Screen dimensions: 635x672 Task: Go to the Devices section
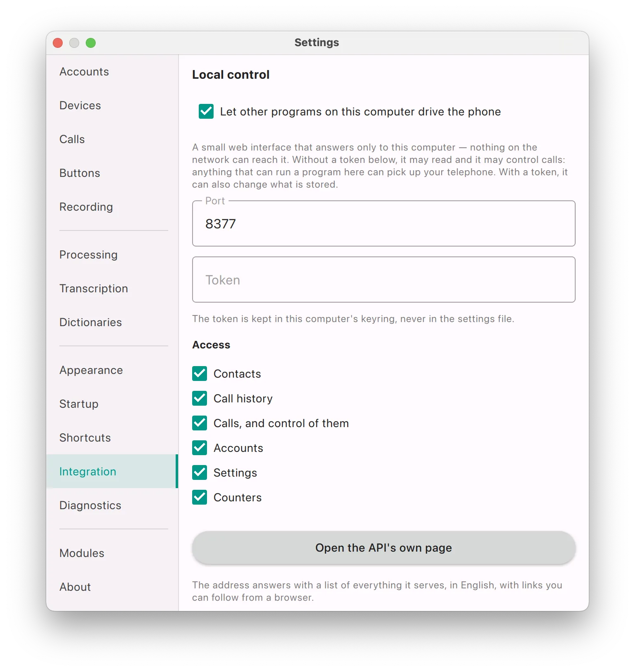pyautogui.click(x=112, y=106)
